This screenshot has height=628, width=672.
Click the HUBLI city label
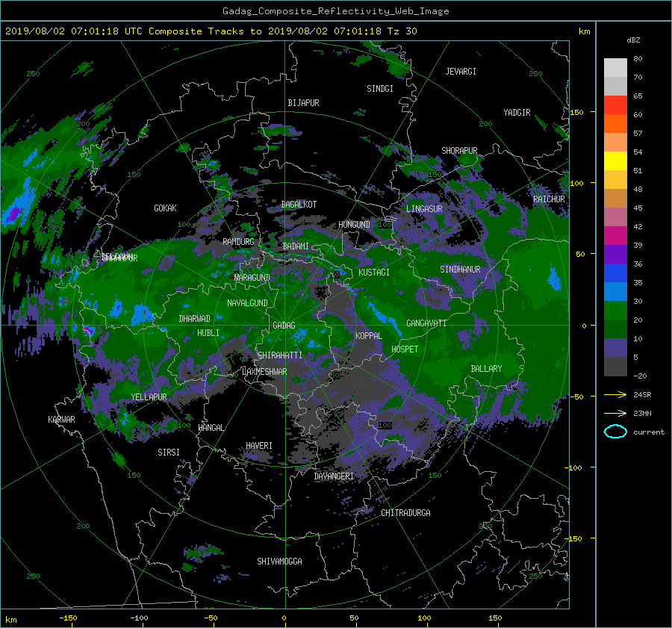pos(208,332)
